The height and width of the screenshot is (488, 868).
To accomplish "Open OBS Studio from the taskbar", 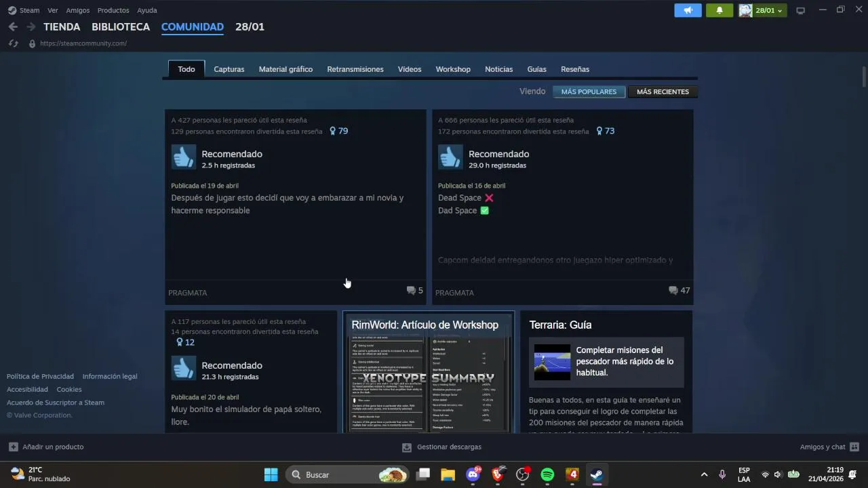I will (523, 474).
